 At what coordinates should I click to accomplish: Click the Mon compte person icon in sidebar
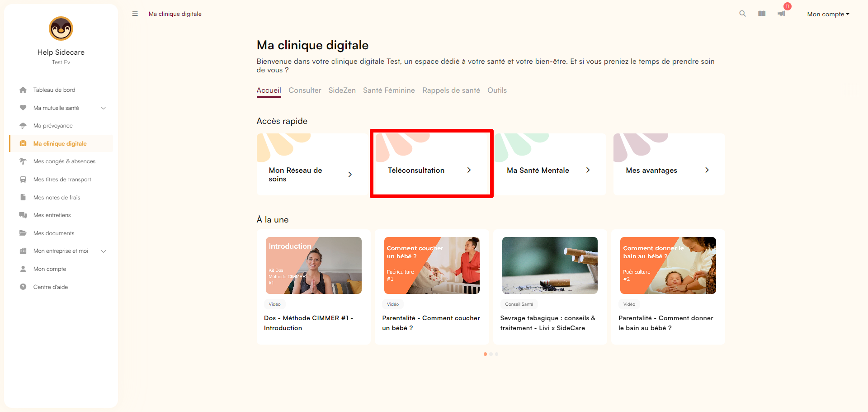pos(23,269)
